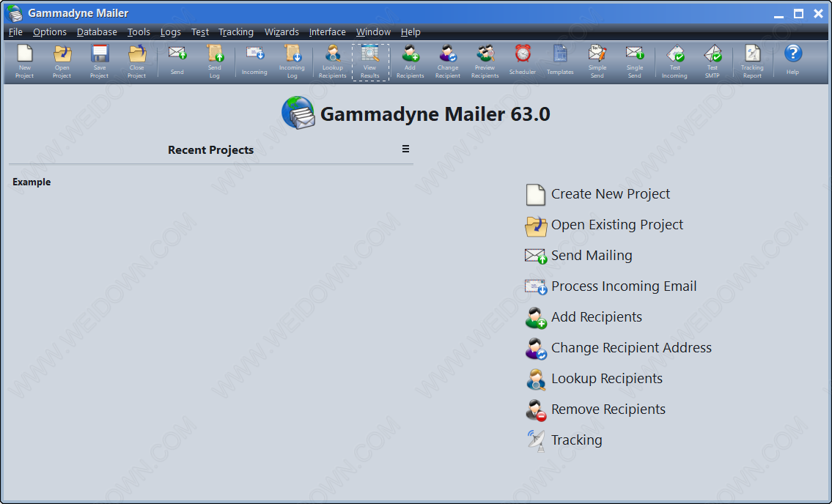Open the Help menu in menu bar
The image size is (832, 504).
pyautogui.click(x=411, y=31)
